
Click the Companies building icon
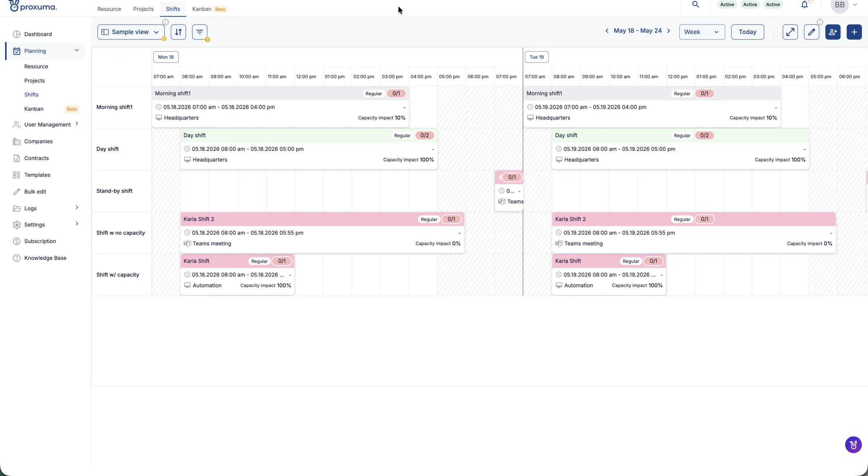(x=17, y=141)
